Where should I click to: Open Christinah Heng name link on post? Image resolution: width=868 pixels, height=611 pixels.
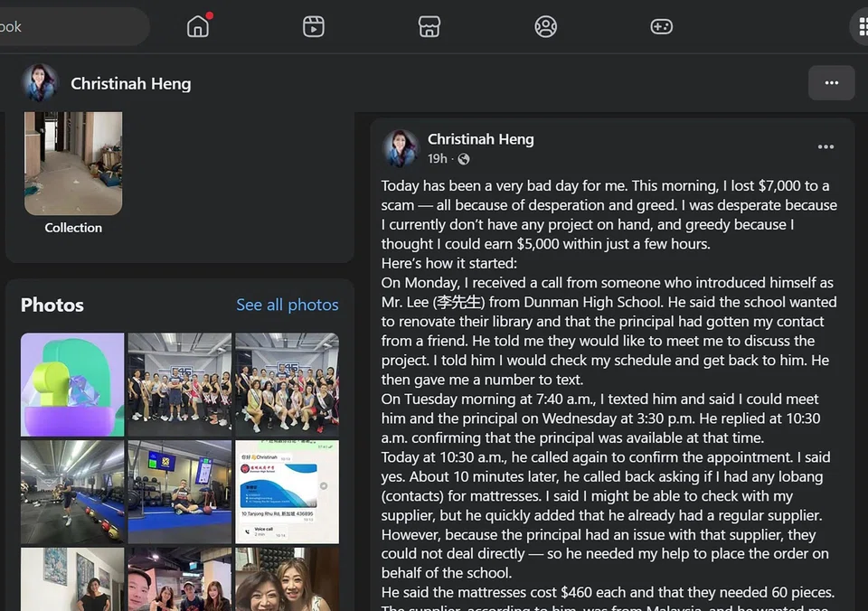click(480, 139)
